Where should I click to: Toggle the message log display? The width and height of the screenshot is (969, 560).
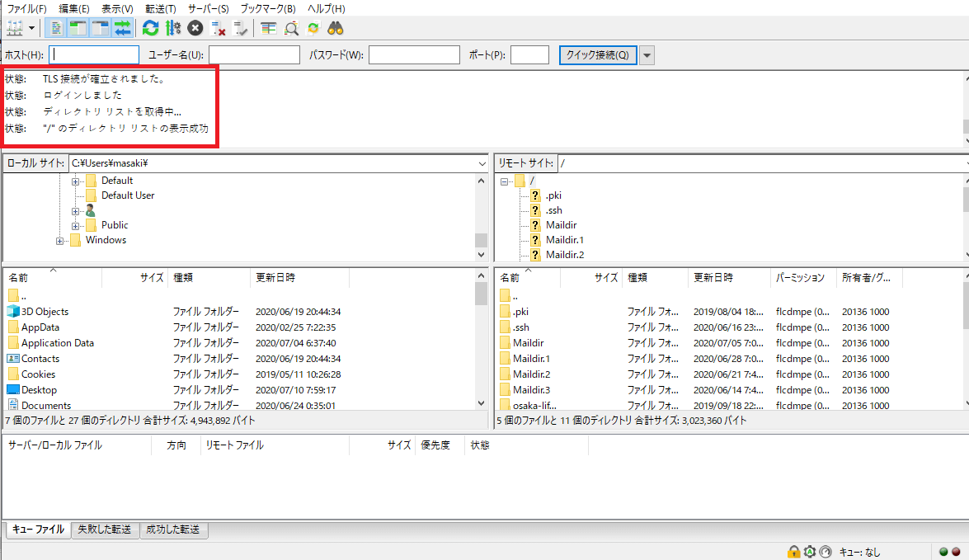coord(55,27)
